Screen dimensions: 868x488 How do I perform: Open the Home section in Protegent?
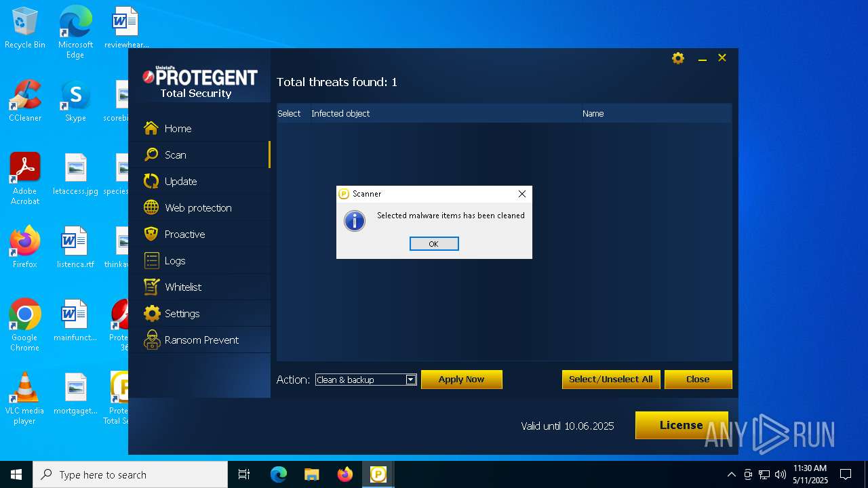click(x=199, y=128)
